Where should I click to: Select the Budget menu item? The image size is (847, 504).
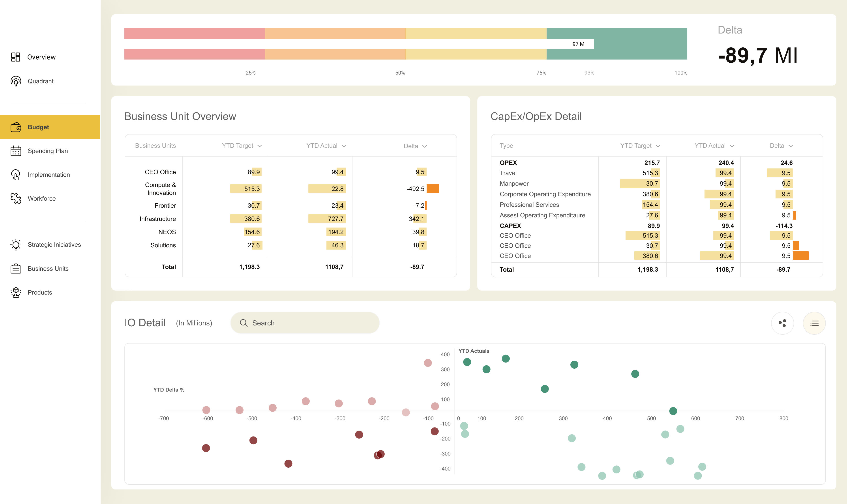coord(50,127)
